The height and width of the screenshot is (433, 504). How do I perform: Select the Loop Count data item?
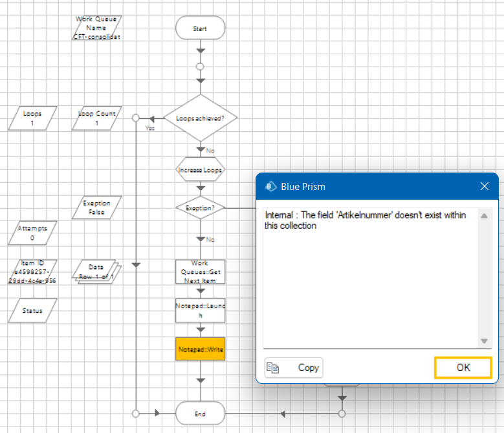[x=97, y=118]
